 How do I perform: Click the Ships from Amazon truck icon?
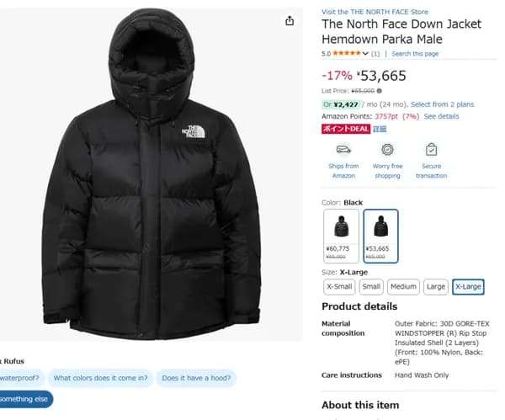coord(343,150)
